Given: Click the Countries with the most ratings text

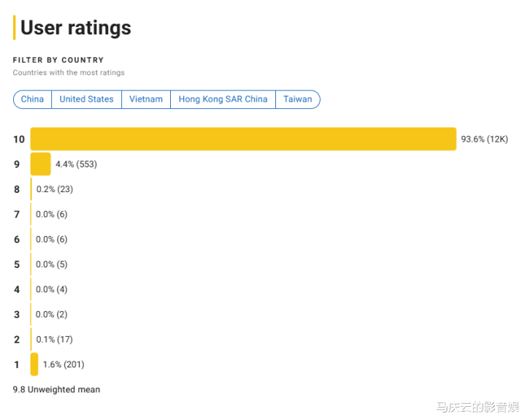Looking at the screenshot, I should click(x=69, y=73).
